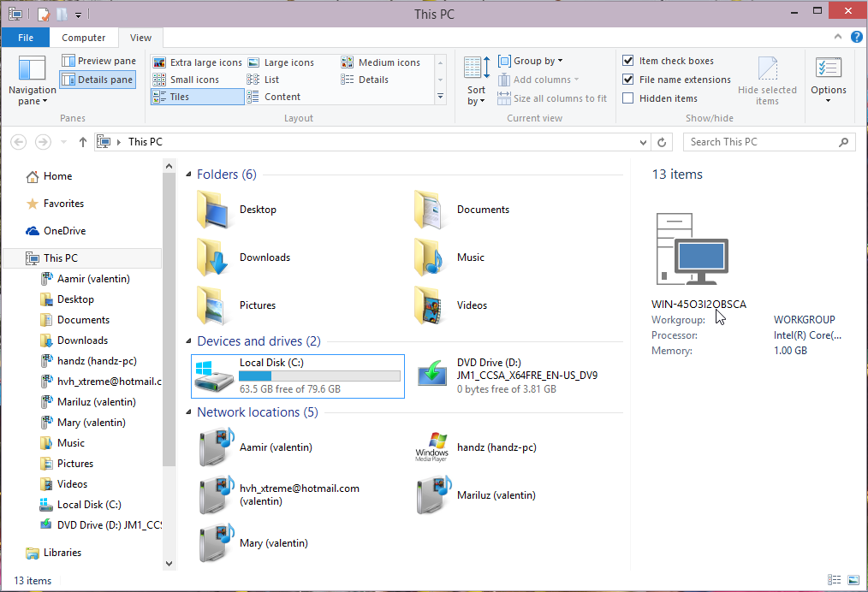Image resolution: width=868 pixels, height=592 pixels.
Task: Select OneDrive in navigation pane
Action: (x=64, y=231)
